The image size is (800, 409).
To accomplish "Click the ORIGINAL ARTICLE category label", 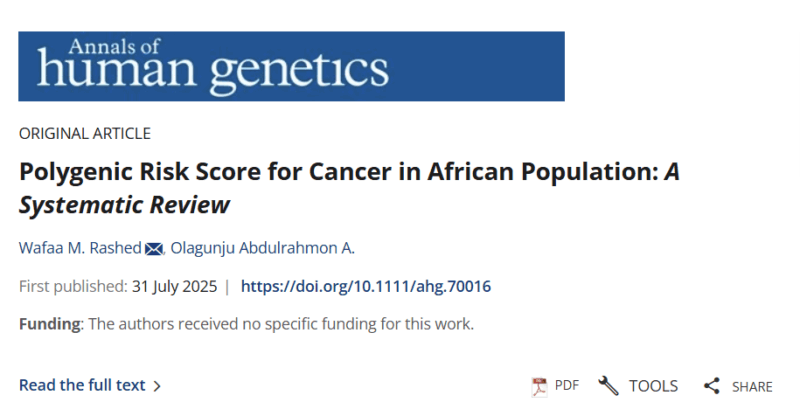I will pyautogui.click(x=85, y=133).
